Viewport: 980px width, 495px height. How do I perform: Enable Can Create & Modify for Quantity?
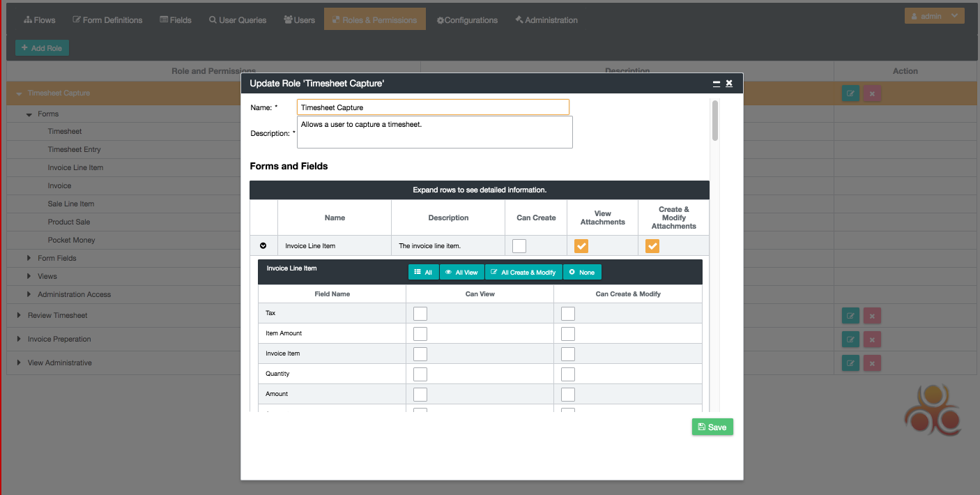568,374
